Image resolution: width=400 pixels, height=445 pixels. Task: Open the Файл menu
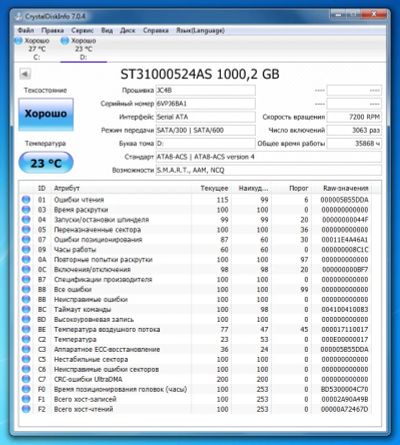(x=26, y=30)
